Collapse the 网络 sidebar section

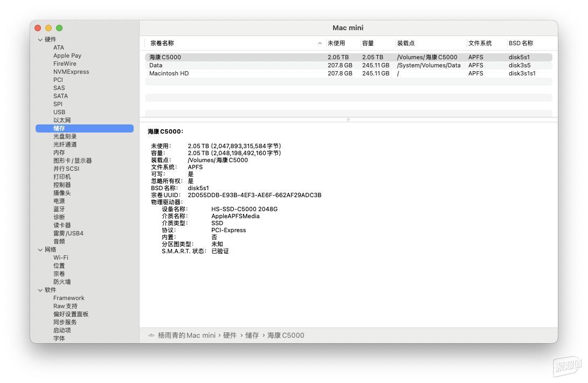[40, 249]
